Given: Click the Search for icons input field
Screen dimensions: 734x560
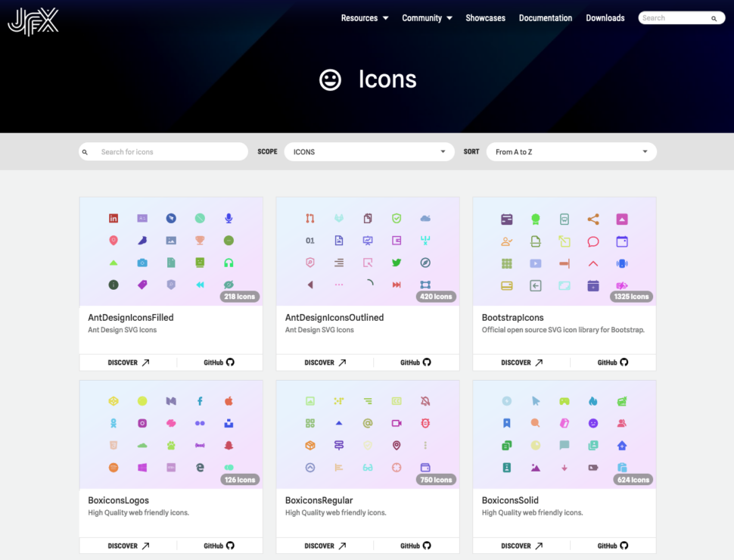Looking at the screenshot, I should pos(163,151).
